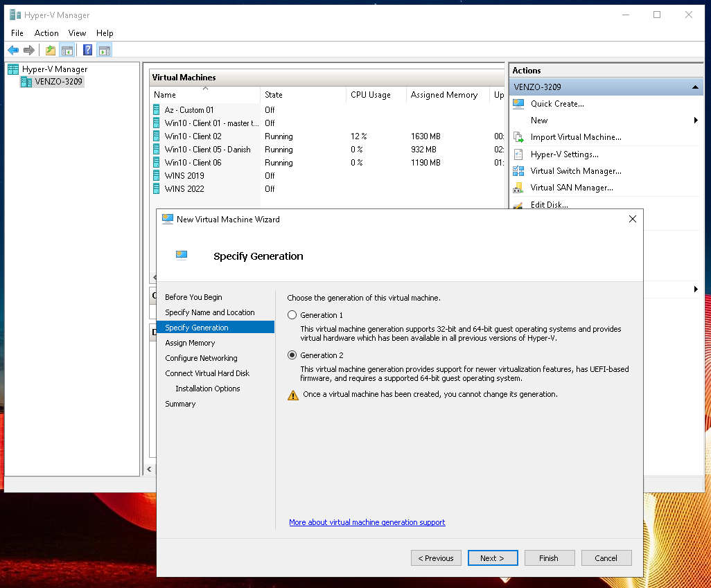Click the Edit Disk action
This screenshot has width=711, height=588.
tap(549, 205)
